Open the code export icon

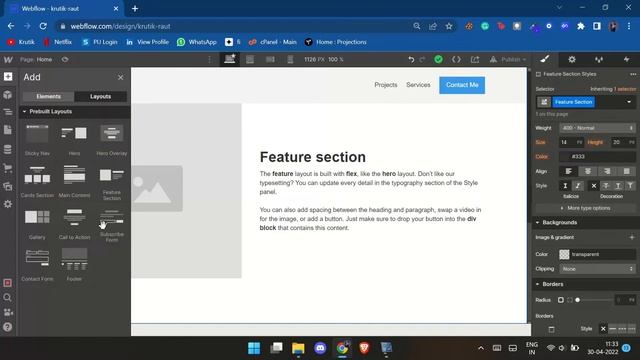coord(456,60)
